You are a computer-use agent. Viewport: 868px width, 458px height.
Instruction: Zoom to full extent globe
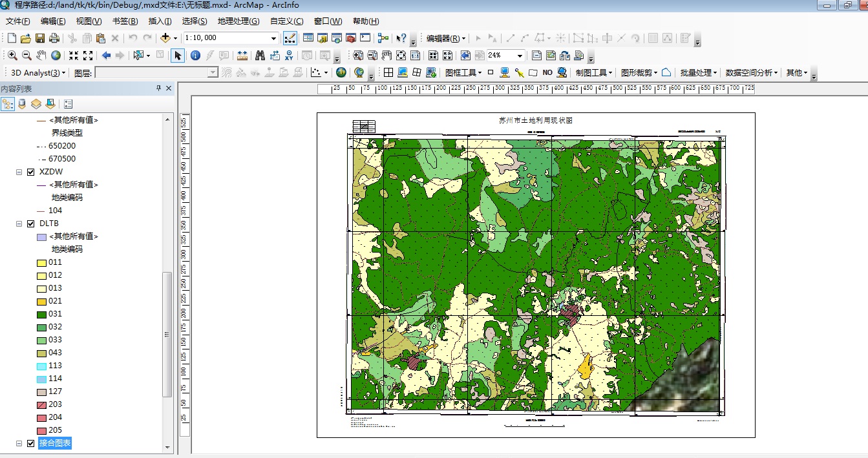click(x=56, y=56)
